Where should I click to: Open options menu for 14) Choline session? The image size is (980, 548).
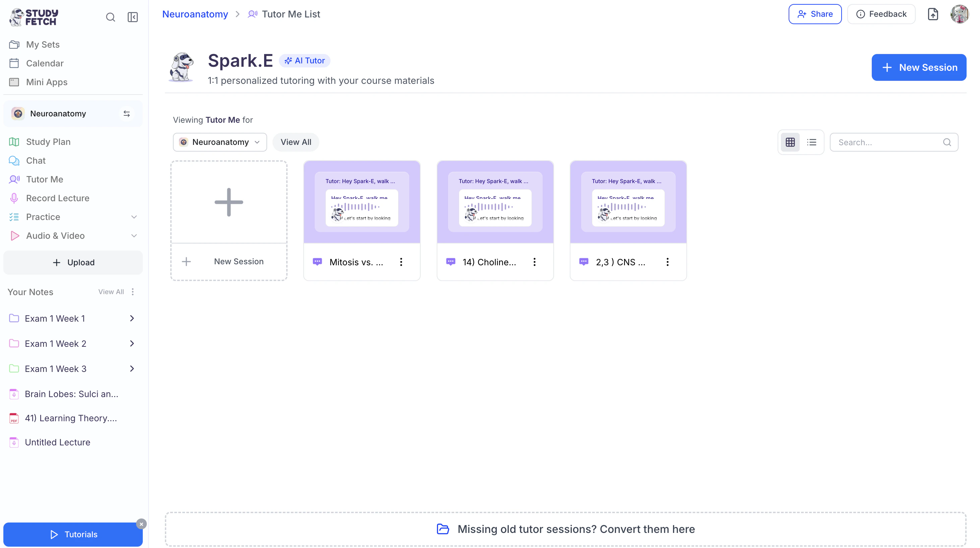[x=534, y=262]
